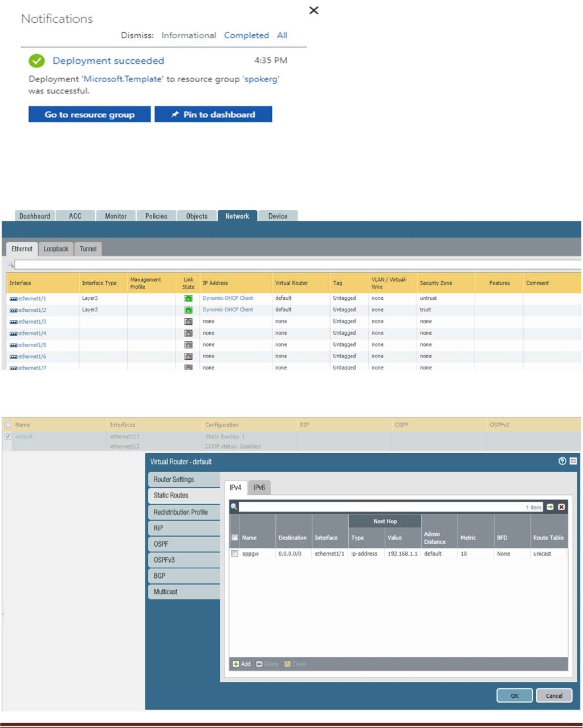This screenshot has height=728, width=583.
Task: Open the spokerg resource group link
Action: click(262, 79)
